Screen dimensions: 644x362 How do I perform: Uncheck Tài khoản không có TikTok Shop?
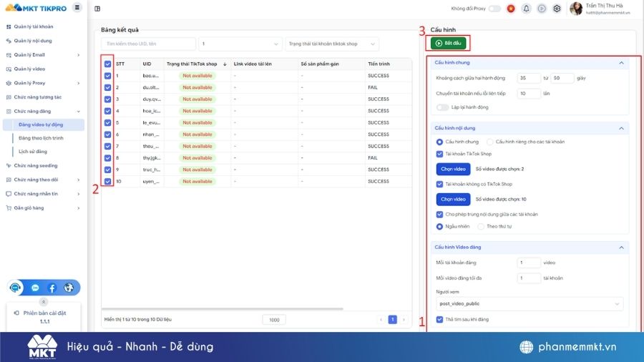tap(439, 185)
